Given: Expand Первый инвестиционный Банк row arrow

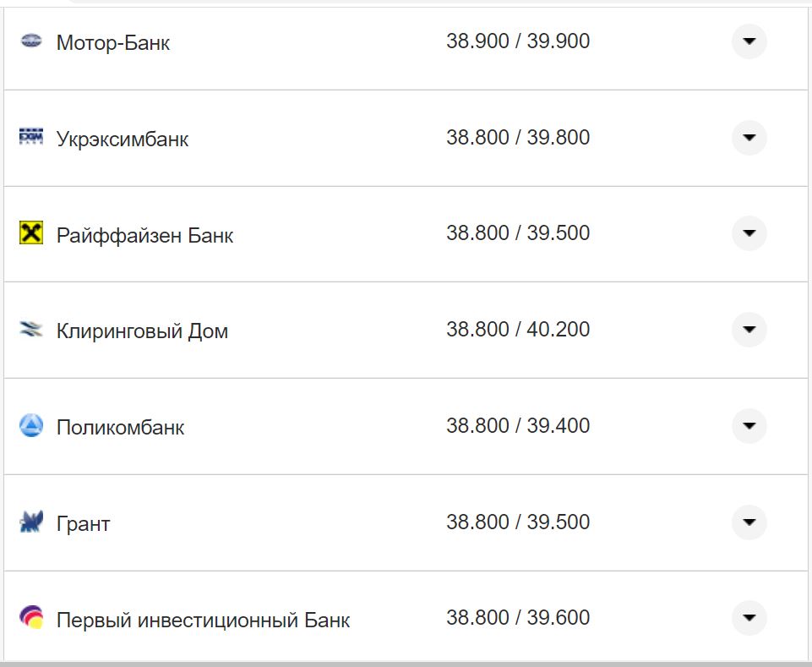Looking at the screenshot, I should [x=749, y=618].
